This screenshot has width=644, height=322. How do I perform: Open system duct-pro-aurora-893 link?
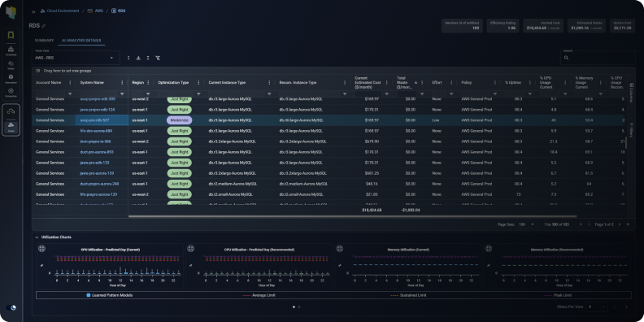97,152
